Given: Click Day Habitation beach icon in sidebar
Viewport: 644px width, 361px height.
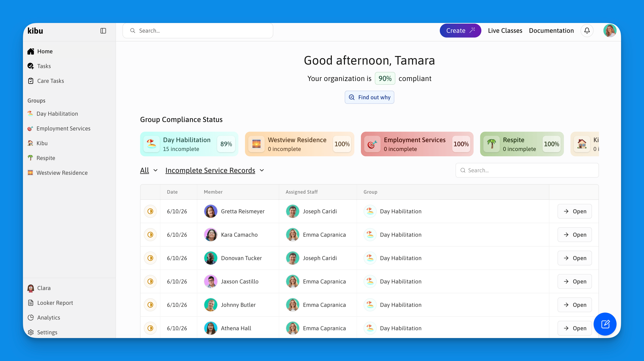Looking at the screenshot, I should (x=30, y=113).
